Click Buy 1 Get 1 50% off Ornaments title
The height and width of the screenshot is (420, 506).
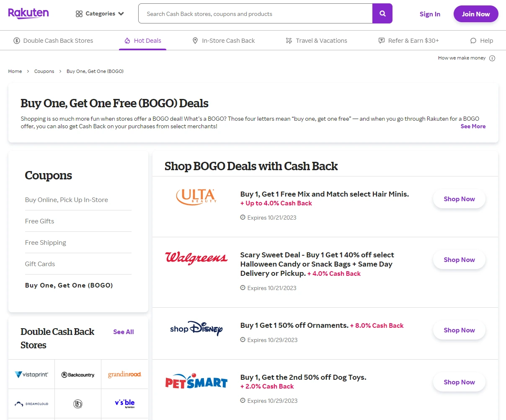point(294,325)
